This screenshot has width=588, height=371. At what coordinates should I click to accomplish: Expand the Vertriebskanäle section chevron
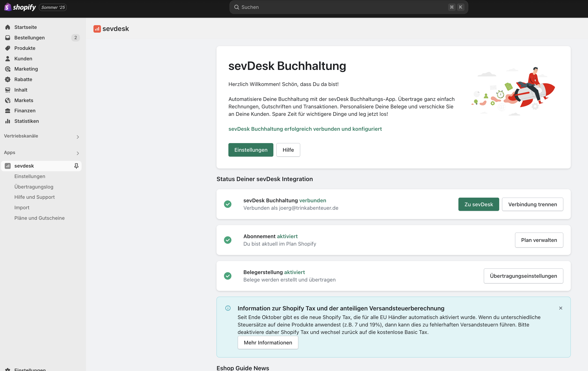pyautogui.click(x=78, y=137)
